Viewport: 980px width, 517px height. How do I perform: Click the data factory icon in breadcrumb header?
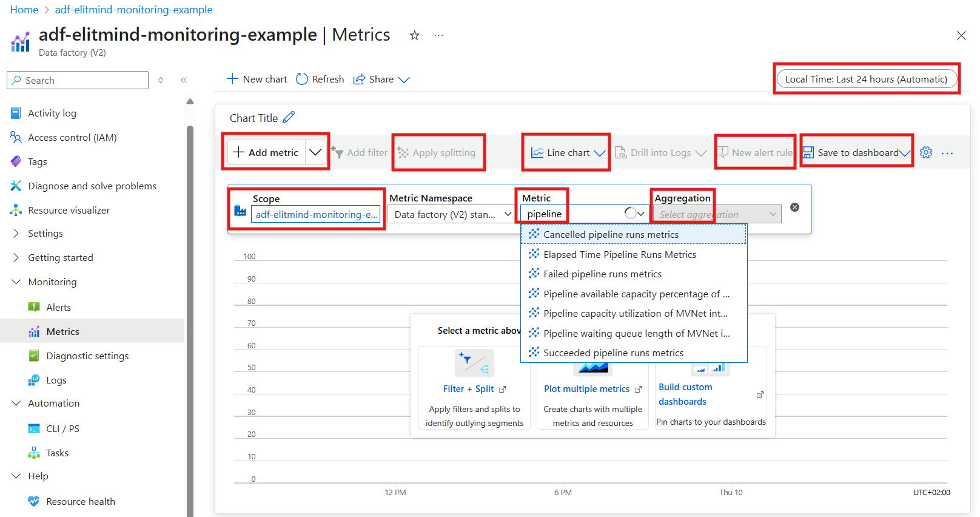(x=20, y=42)
